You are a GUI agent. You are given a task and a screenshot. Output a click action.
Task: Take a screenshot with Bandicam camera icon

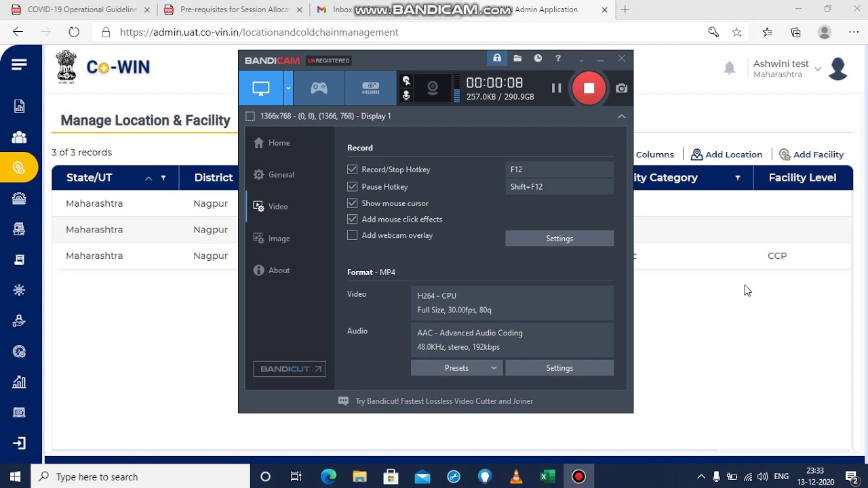(621, 88)
